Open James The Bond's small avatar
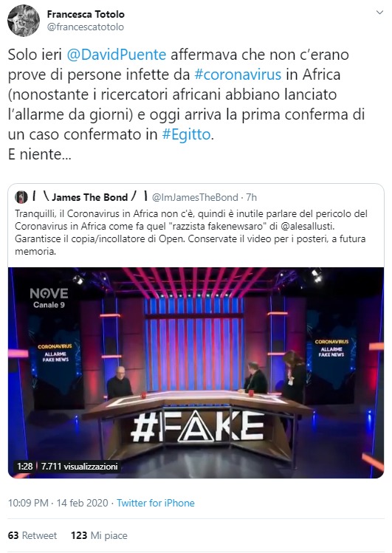Image resolution: width=392 pixels, height=553 pixels. point(21,197)
